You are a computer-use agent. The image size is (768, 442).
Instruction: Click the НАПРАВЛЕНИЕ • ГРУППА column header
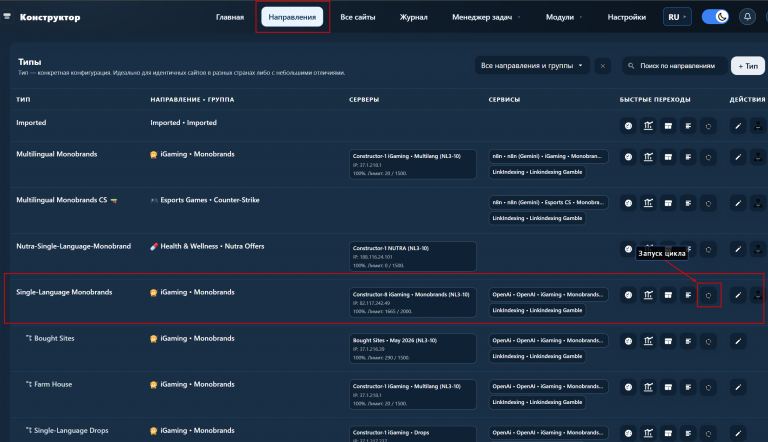192,99
